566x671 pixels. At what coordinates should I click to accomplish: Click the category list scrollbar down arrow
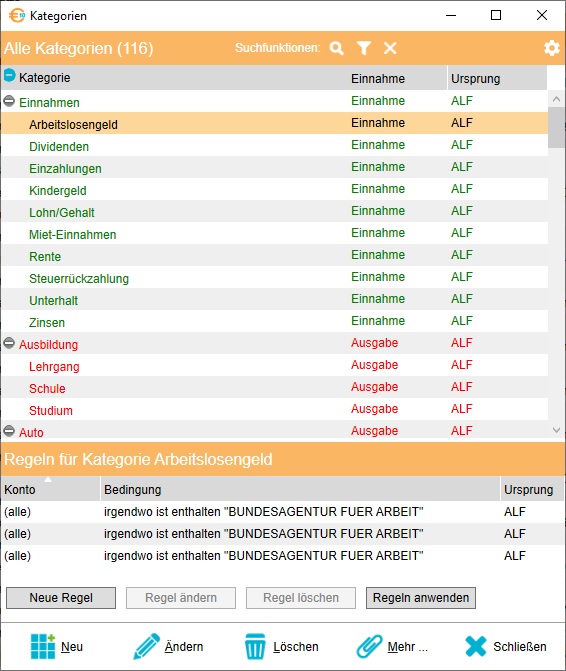pyautogui.click(x=556, y=430)
